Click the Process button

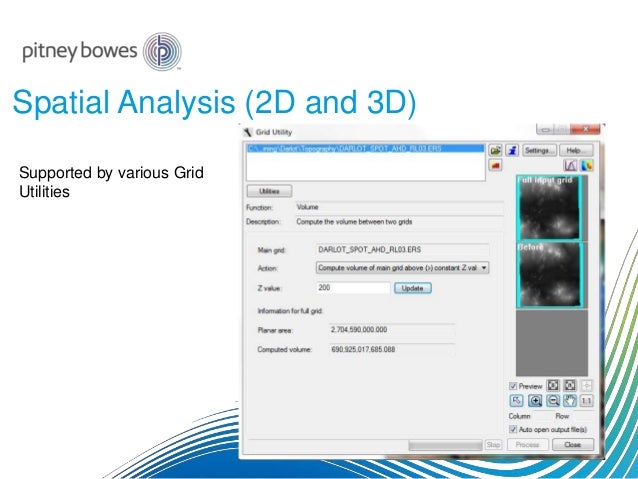pyautogui.click(x=528, y=444)
